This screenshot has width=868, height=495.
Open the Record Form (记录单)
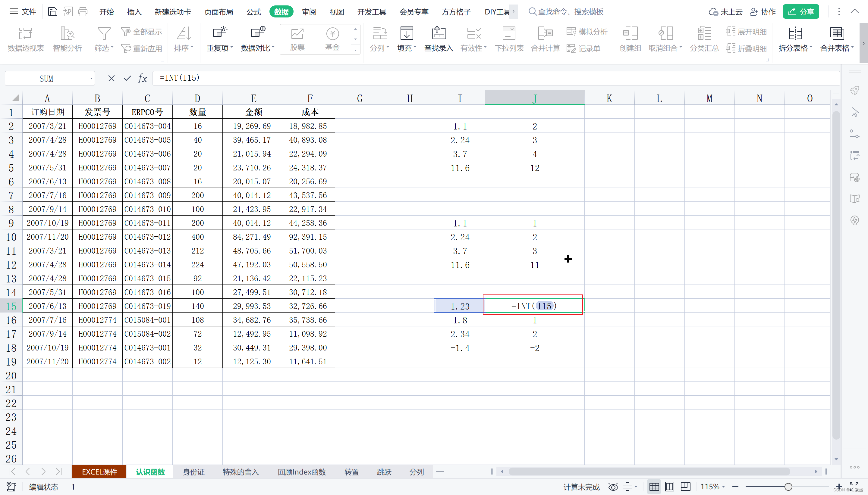[583, 48]
